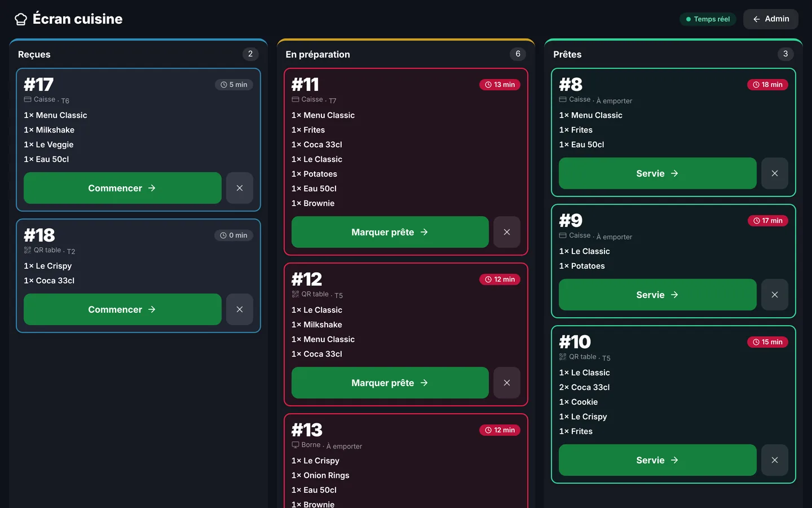
Task: Click the 5 min timer badge on order #17
Action: [234, 85]
